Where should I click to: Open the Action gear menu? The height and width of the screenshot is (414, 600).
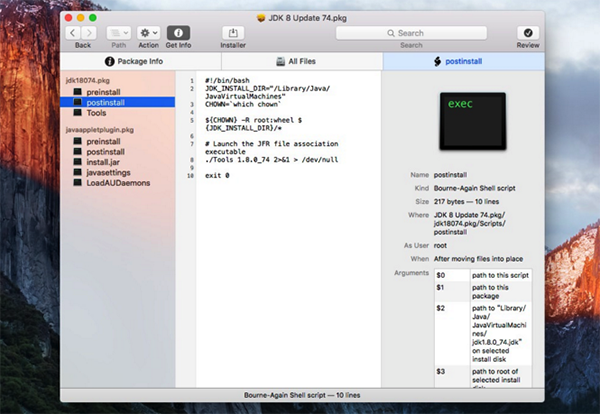pos(149,33)
